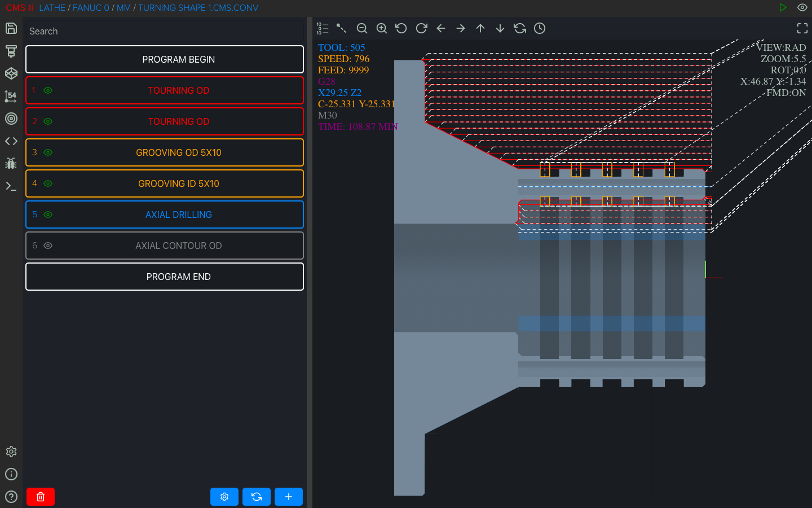The width and height of the screenshot is (812, 508).
Task: Open the terminal prompt icon in sidebar
Action: [11, 186]
